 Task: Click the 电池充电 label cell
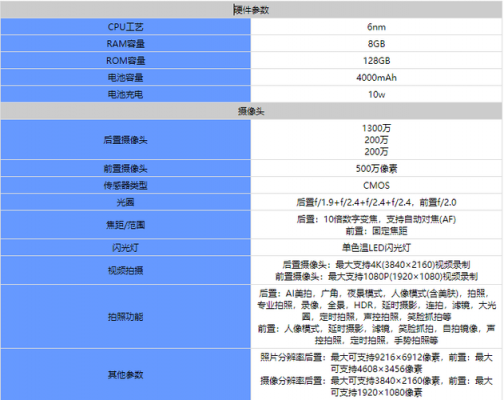pos(126,94)
